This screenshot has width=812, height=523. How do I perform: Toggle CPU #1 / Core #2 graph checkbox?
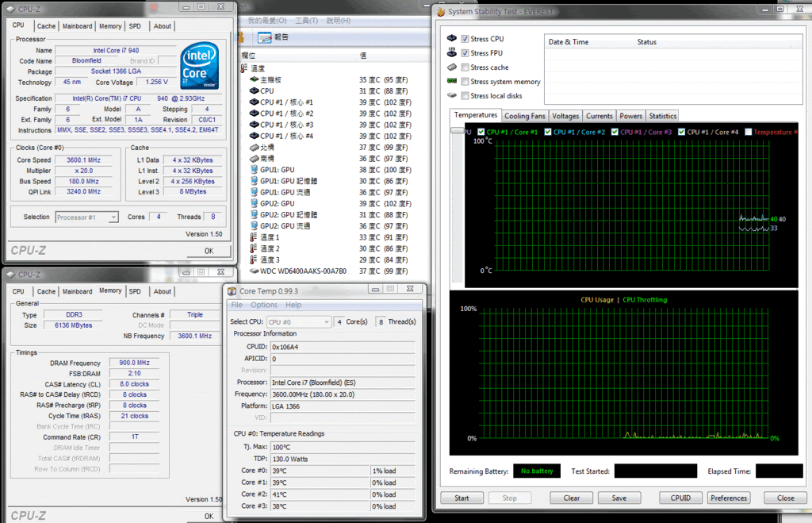coord(548,132)
